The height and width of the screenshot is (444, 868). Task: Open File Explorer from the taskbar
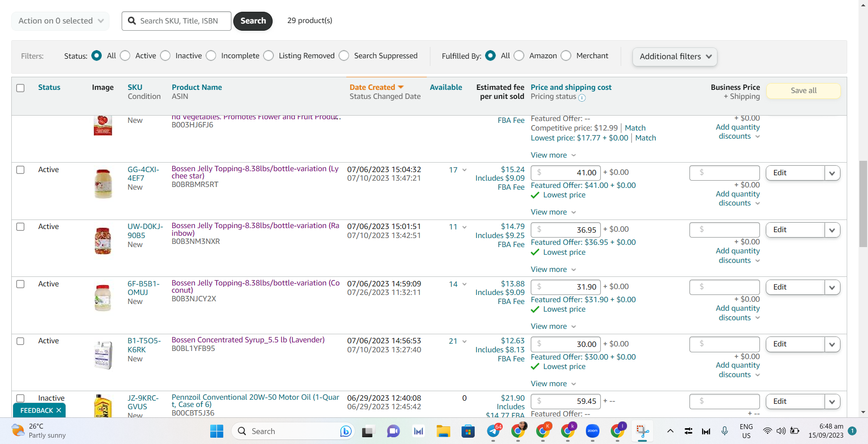[x=443, y=431]
